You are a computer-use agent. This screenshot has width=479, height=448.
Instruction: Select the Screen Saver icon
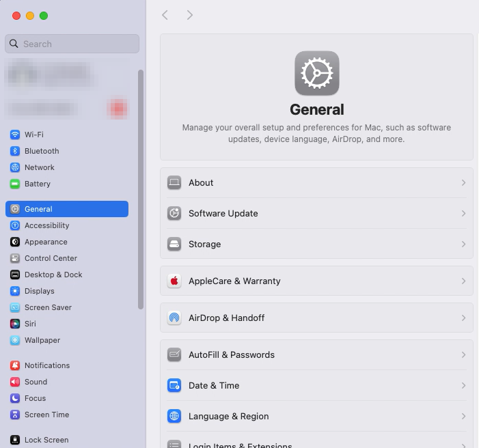click(x=15, y=307)
